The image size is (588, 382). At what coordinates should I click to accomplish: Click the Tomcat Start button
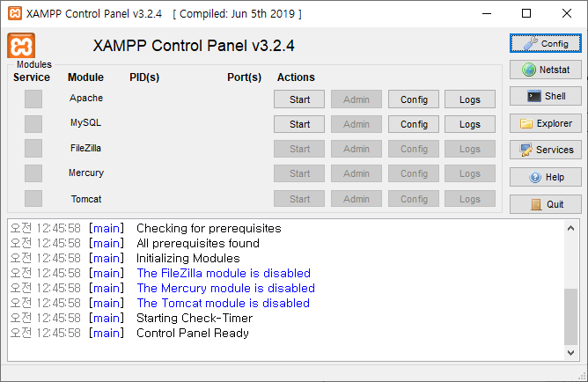[x=299, y=199]
